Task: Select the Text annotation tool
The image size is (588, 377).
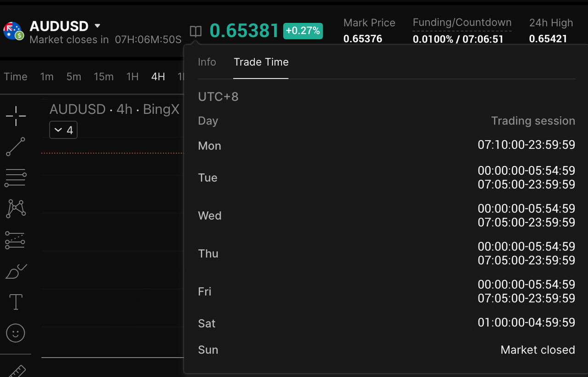Action: 16,302
